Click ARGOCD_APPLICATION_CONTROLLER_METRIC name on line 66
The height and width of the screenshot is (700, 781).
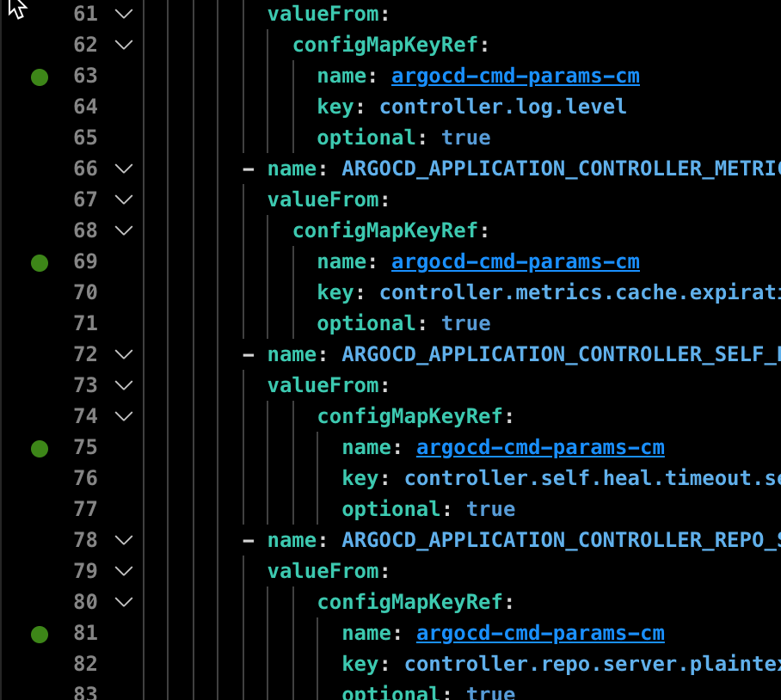(562, 169)
